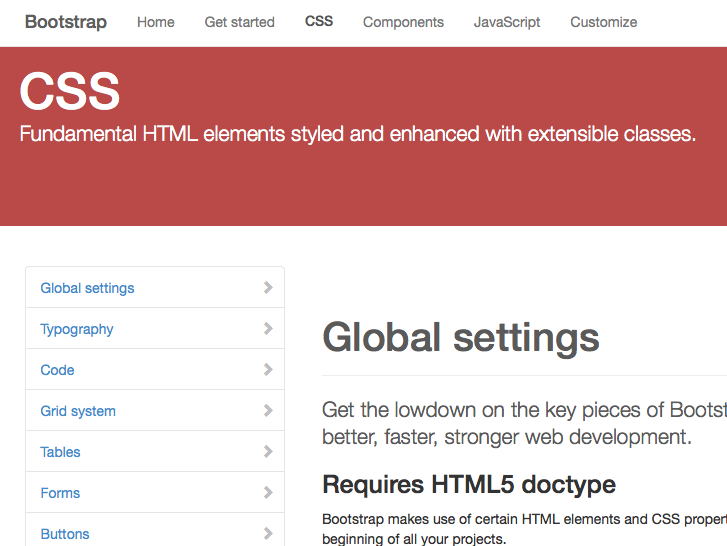Go to Tables in sidebar
This screenshot has height=546, width=727.
coord(60,452)
